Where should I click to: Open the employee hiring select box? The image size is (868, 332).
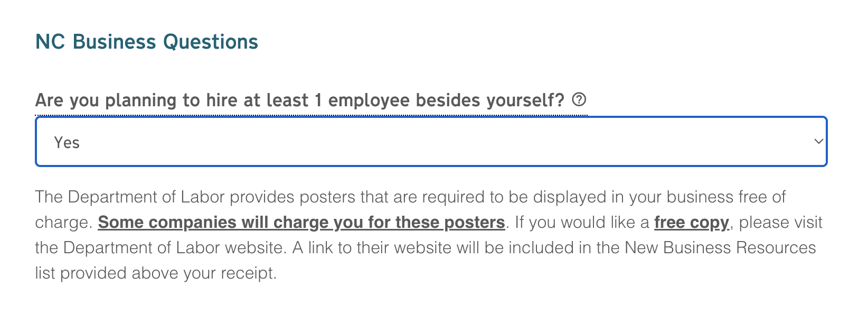coord(431,142)
